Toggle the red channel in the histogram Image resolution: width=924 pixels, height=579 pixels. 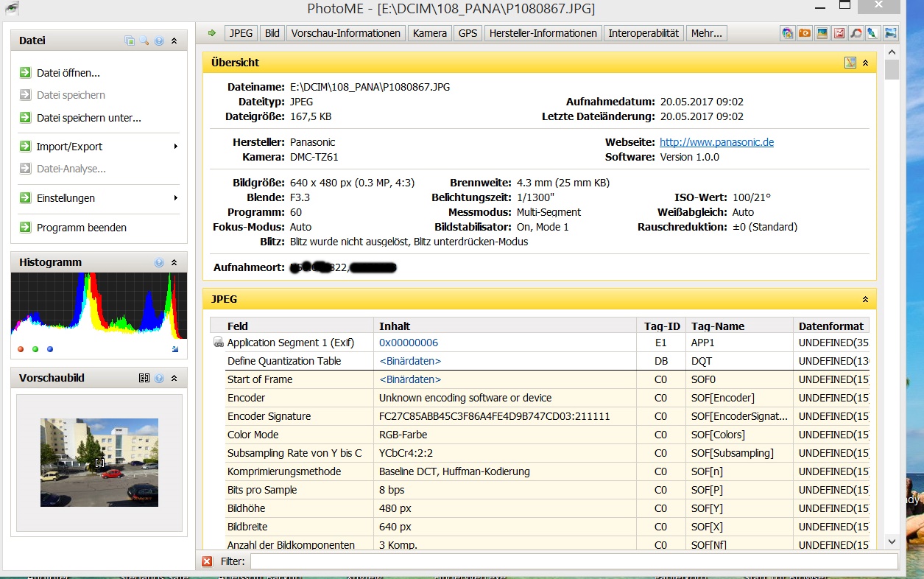[21, 349]
